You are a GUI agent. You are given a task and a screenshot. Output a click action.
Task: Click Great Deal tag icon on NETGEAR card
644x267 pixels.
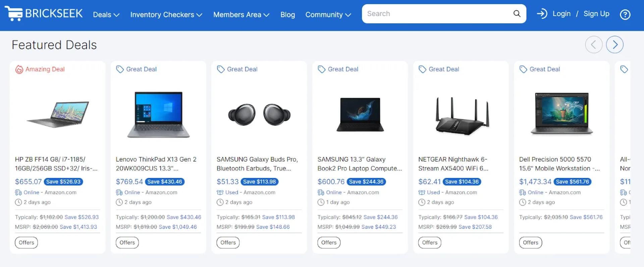click(422, 70)
